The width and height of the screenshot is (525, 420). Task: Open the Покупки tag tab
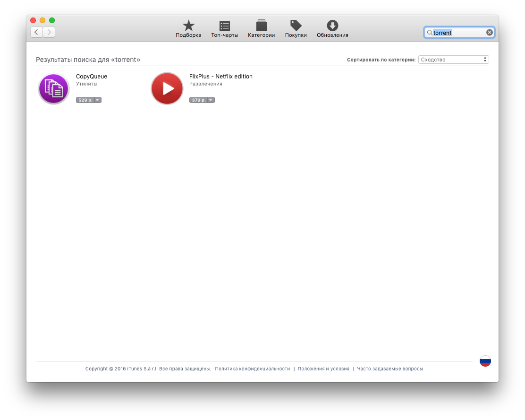coord(296,29)
